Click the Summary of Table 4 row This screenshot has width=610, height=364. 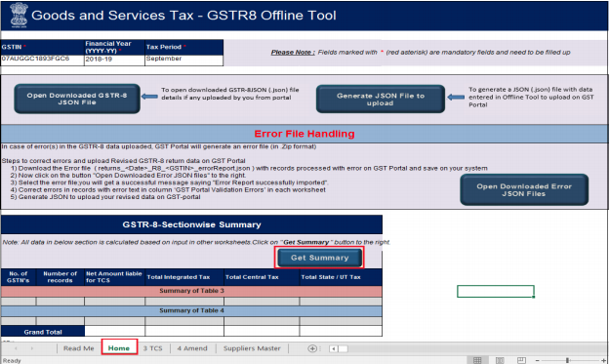191,310
